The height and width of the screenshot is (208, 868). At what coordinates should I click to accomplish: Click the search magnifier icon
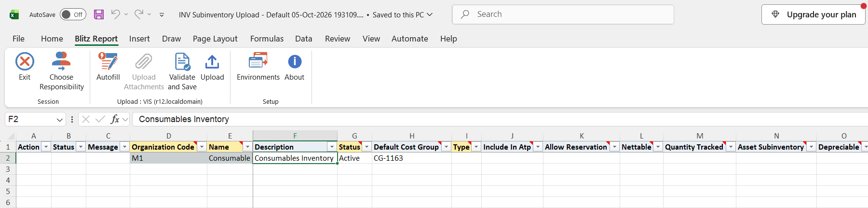[465, 14]
